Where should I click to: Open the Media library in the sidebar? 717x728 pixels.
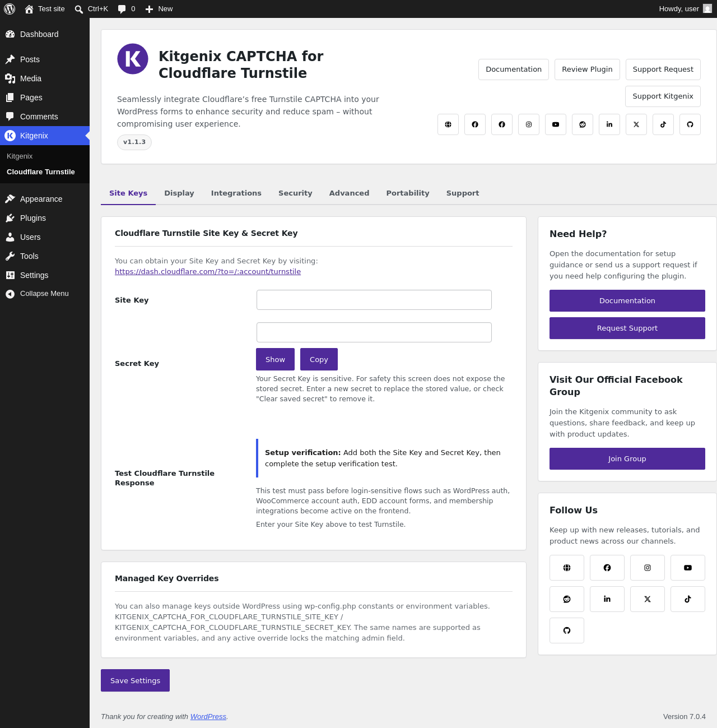[x=45, y=78]
